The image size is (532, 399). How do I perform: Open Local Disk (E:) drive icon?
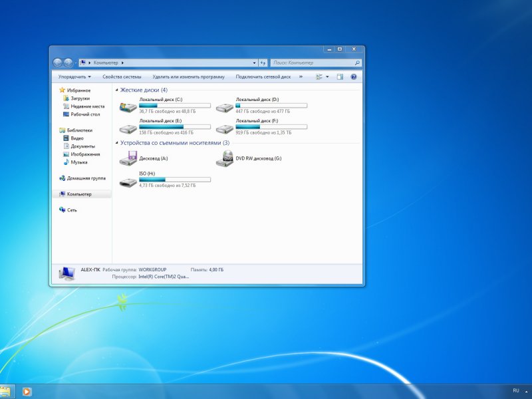[x=128, y=129]
